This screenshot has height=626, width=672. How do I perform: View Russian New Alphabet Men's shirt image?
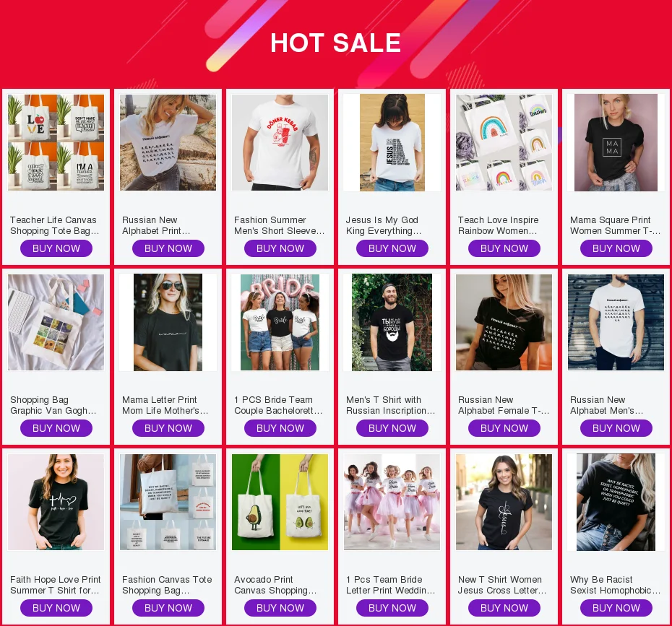[616, 323]
